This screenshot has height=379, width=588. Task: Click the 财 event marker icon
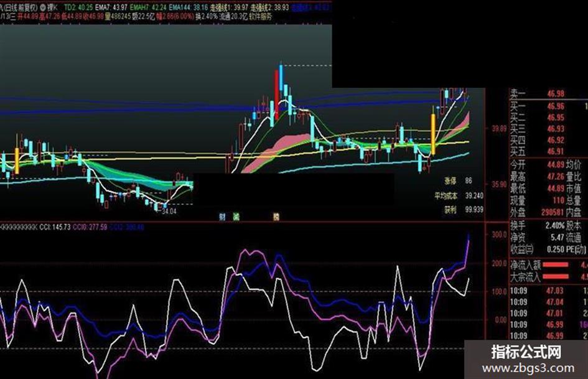click(x=222, y=217)
